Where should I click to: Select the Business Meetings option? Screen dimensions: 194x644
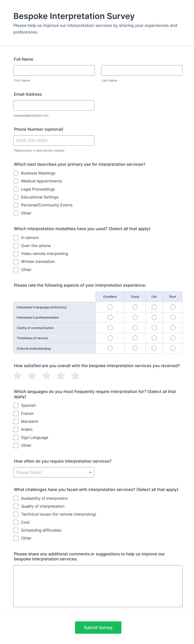pos(16,173)
